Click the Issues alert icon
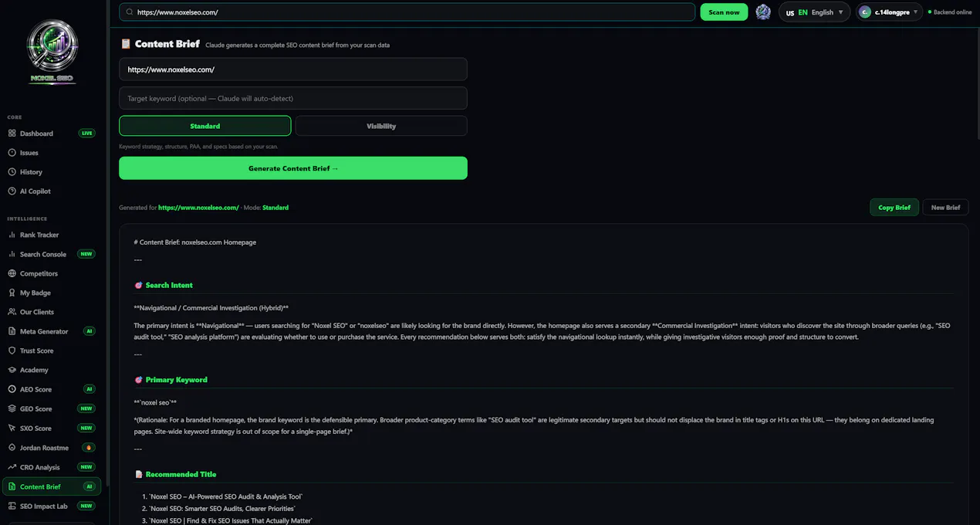980x525 pixels. coord(12,153)
